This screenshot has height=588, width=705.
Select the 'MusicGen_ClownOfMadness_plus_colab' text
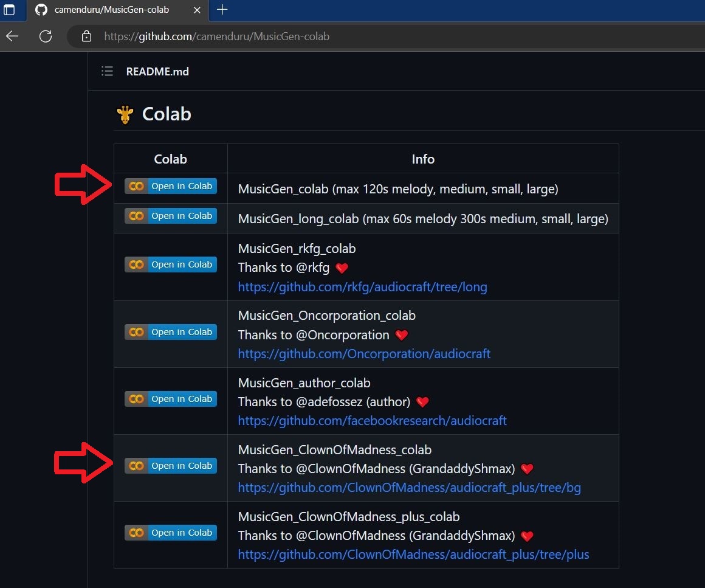pyautogui.click(x=349, y=517)
